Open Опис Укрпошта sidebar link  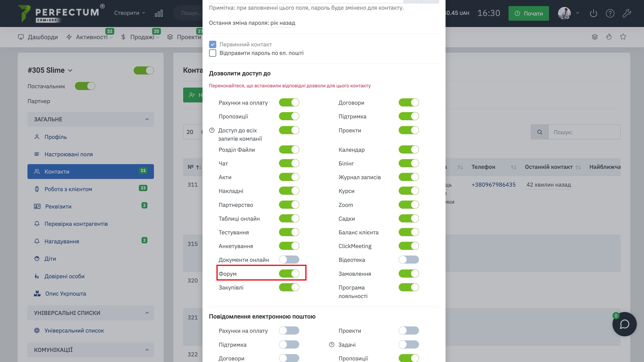[x=65, y=294]
